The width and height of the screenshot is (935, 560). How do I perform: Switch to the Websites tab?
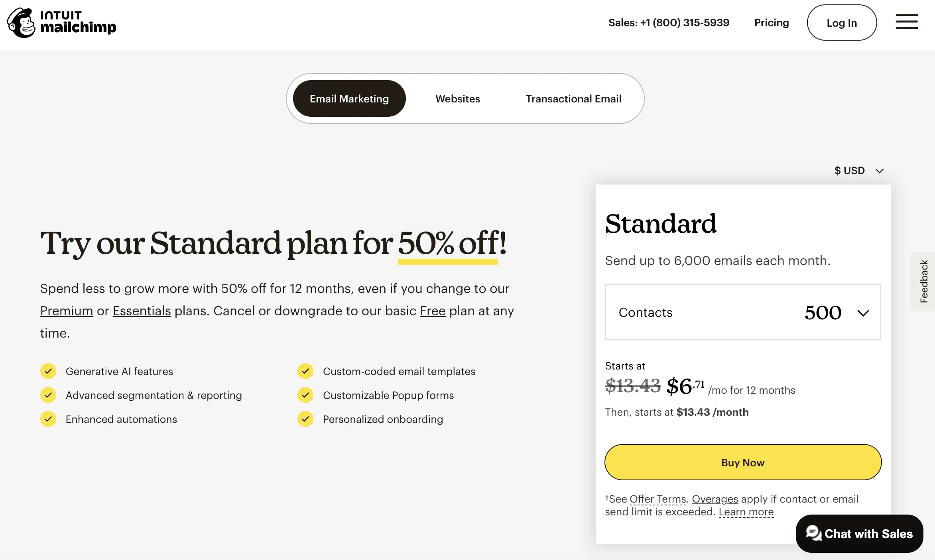[458, 98]
